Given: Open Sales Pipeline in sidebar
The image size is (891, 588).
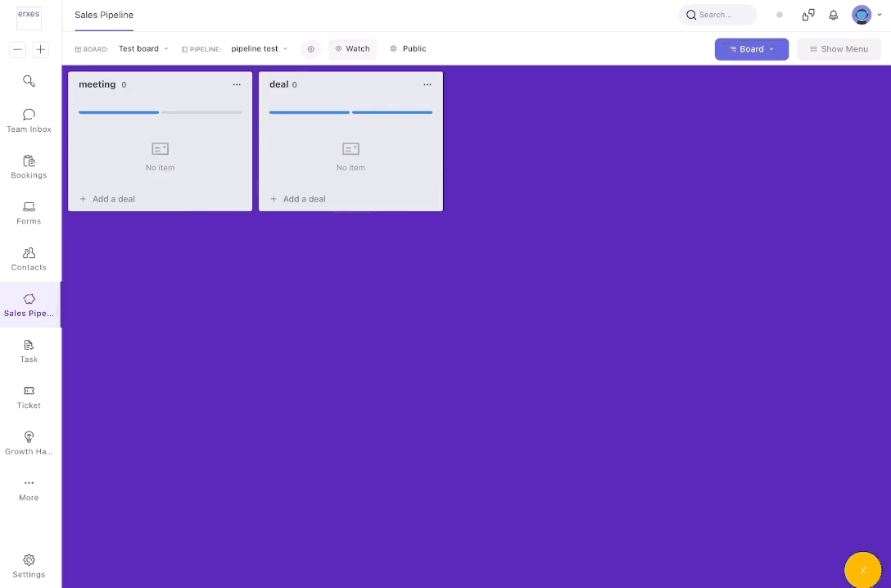Looking at the screenshot, I should coord(29,305).
